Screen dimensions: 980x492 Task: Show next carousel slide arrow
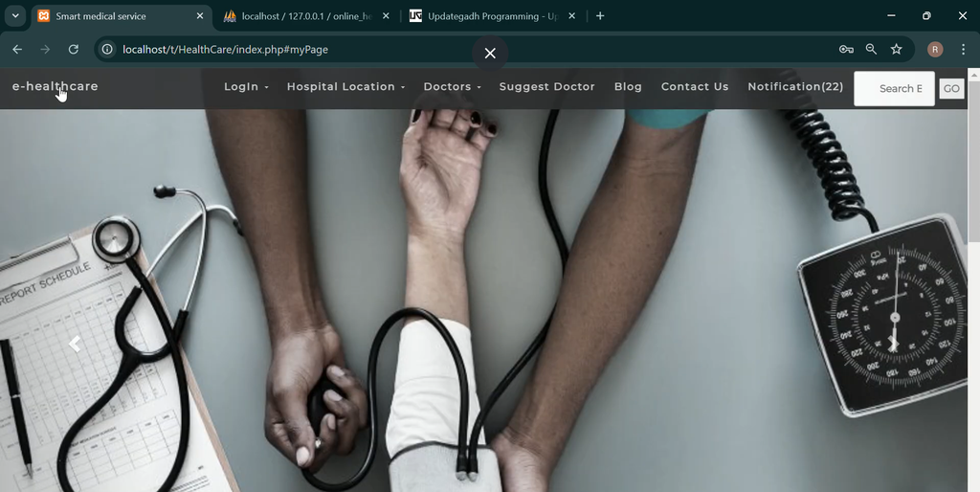(894, 344)
